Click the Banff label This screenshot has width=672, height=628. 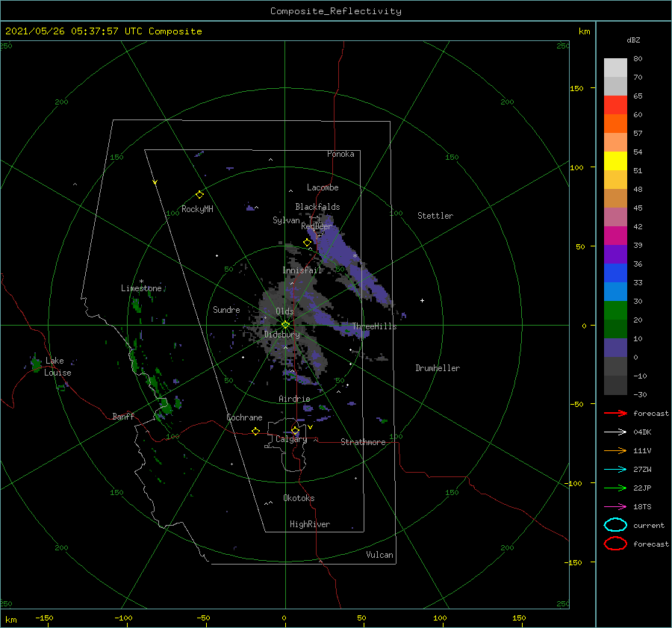[123, 416]
